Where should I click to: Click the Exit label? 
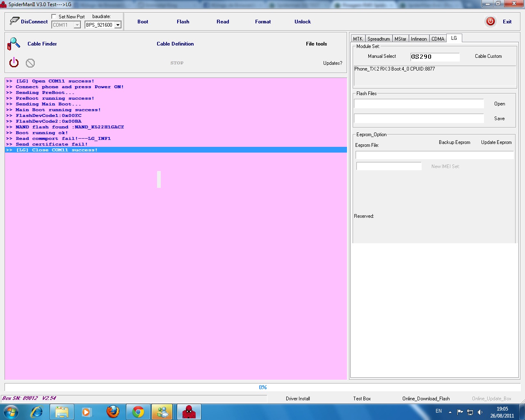[x=507, y=22]
